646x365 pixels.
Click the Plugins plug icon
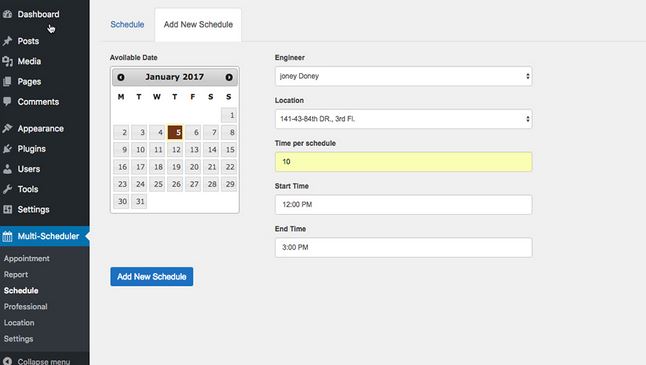(x=7, y=149)
